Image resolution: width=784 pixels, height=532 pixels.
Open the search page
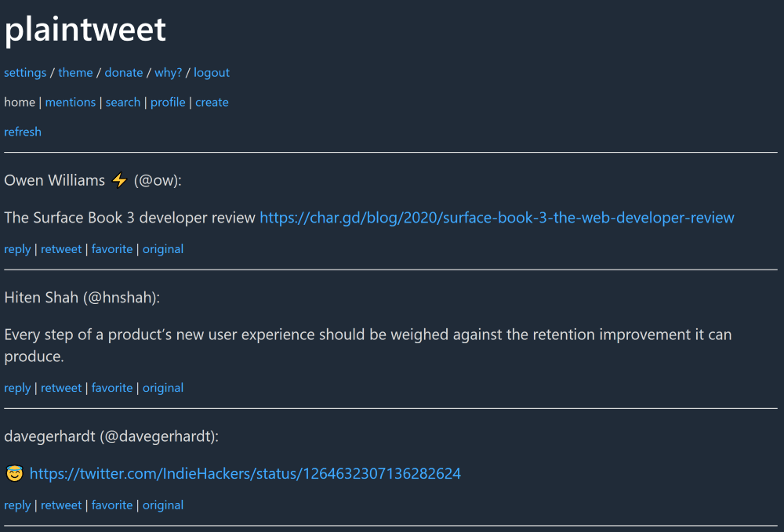pyautogui.click(x=123, y=103)
